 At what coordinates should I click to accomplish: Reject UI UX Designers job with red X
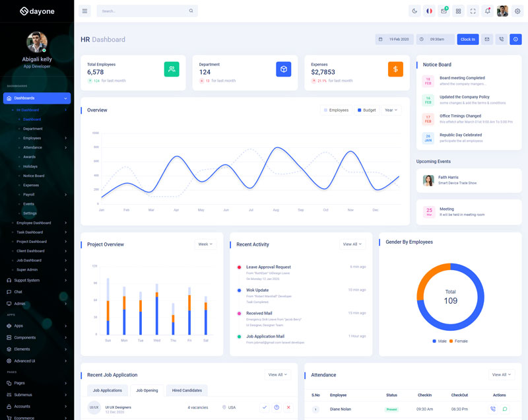pyautogui.click(x=288, y=407)
